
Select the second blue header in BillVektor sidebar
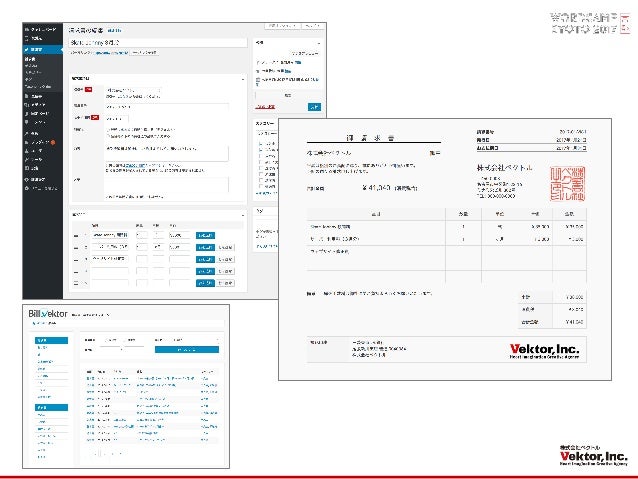tap(51, 407)
